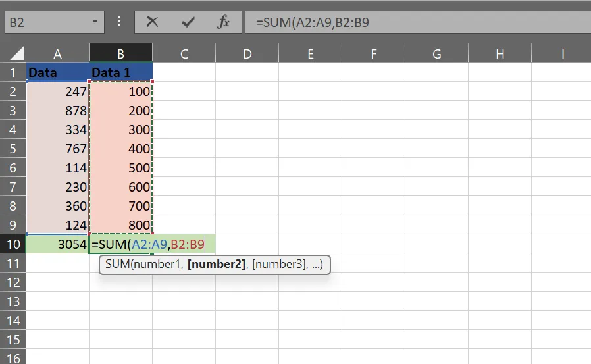Select row 10 header
The height and width of the screenshot is (364, 591).
(13, 244)
